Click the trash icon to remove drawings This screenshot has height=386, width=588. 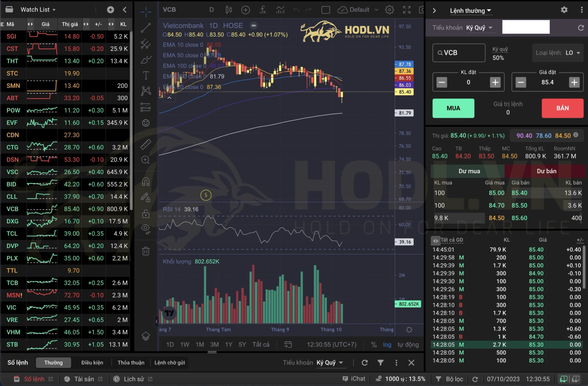click(146, 251)
